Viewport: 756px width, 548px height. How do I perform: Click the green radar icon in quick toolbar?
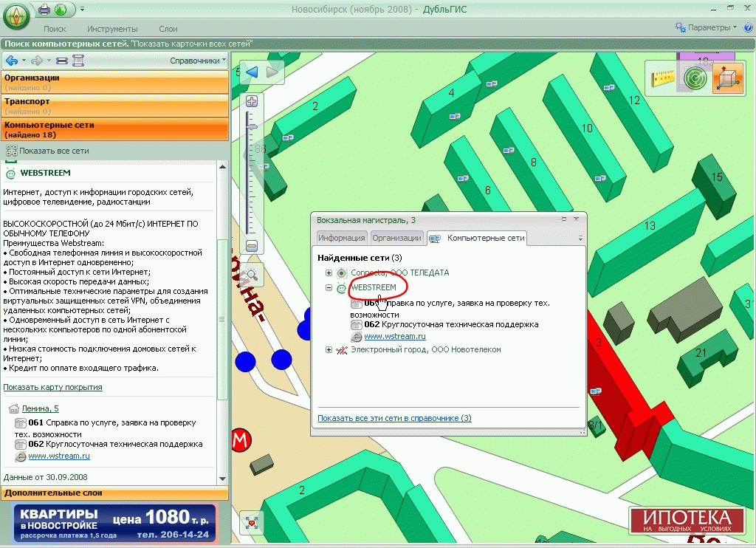tap(61, 9)
